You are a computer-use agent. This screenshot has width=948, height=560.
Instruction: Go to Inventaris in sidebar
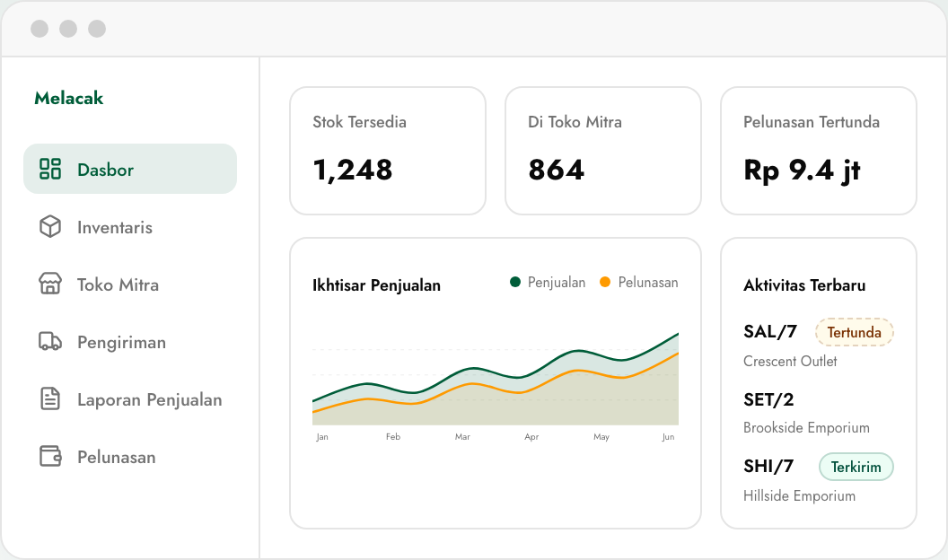point(130,226)
